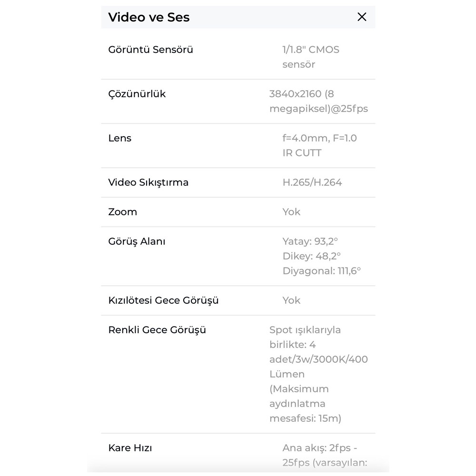Click the Video ve Ses heading
476x476 pixels.
(149, 17)
